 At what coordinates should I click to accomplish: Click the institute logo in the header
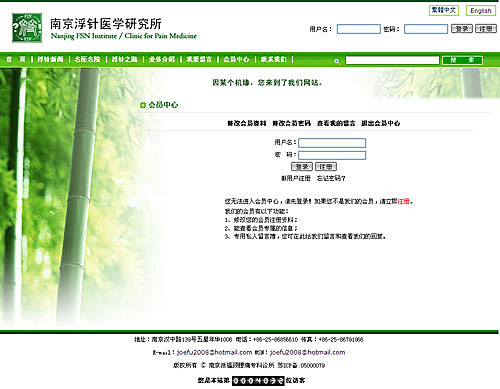27,28
